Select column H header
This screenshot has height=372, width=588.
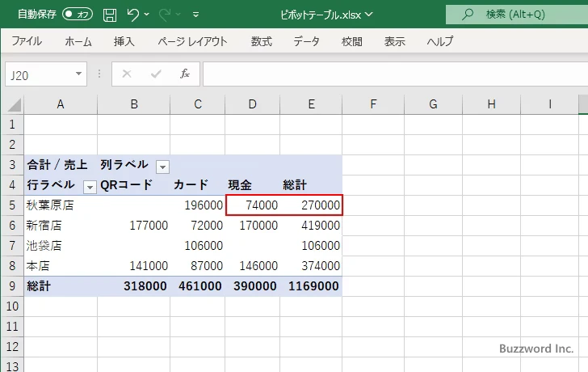pos(491,104)
